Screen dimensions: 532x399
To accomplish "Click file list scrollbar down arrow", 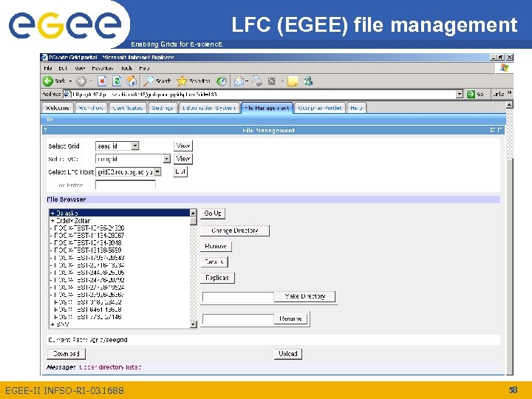I will pos(193,324).
